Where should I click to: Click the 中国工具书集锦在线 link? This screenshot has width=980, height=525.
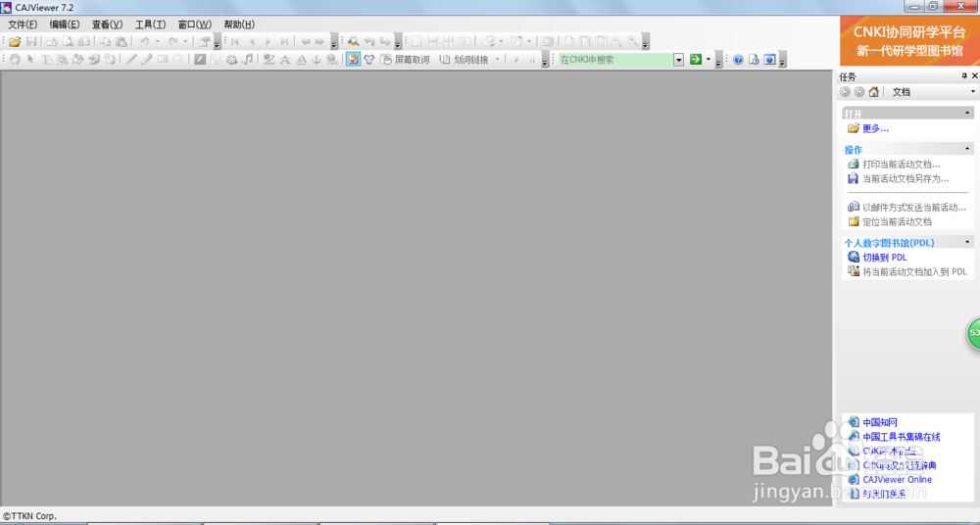(902, 437)
